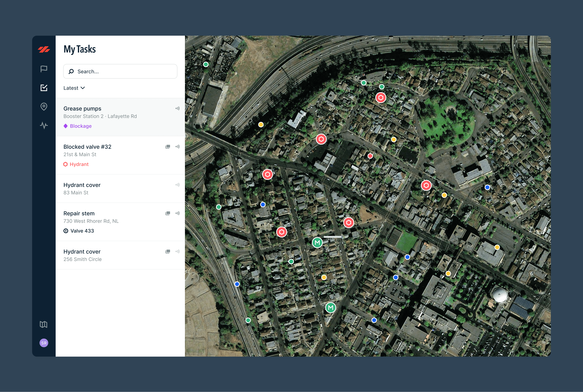This screenshot has width=583, height=392.
Task: Select the Grease pumps task
Action: 82,108
